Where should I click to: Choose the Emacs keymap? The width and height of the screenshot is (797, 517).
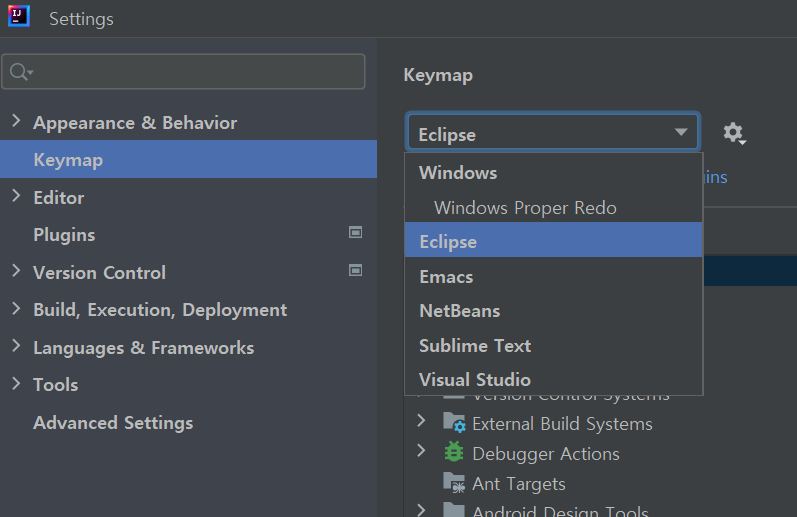click(554, 277)
